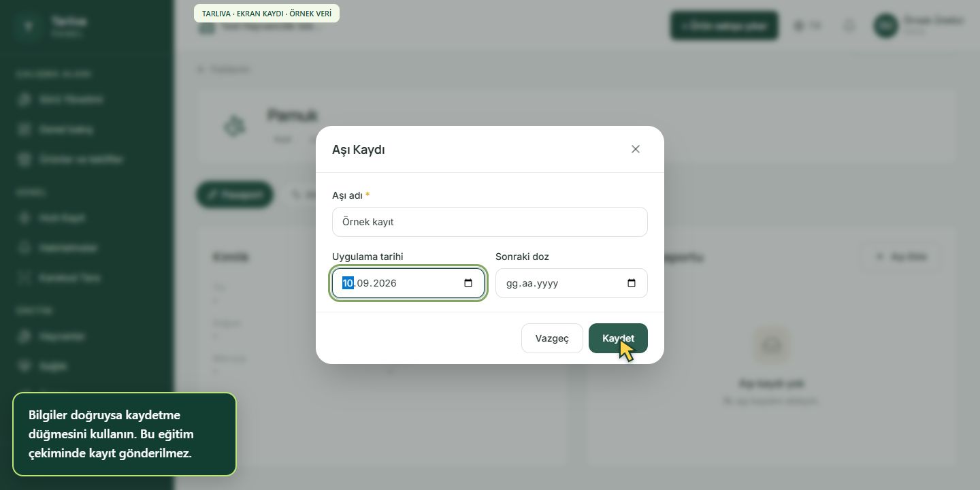
Task: Close the Aşı Kaydı dialog with X
Action: (636, 149)
